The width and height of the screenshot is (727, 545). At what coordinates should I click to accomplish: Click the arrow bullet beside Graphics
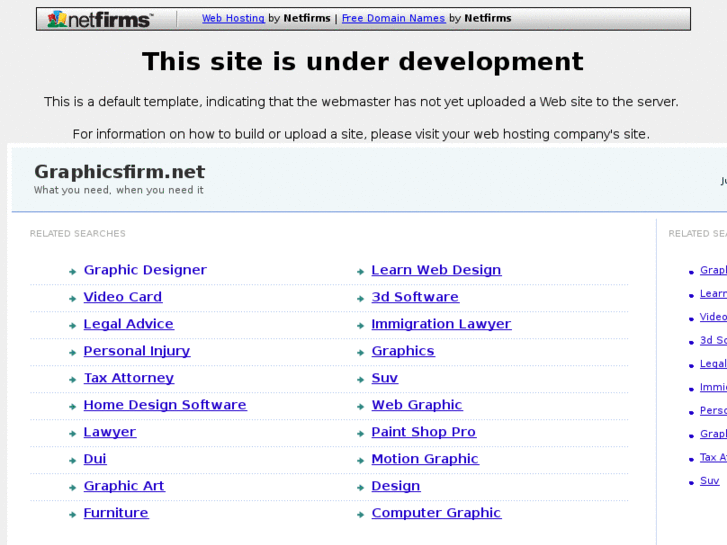pos(360,353)
